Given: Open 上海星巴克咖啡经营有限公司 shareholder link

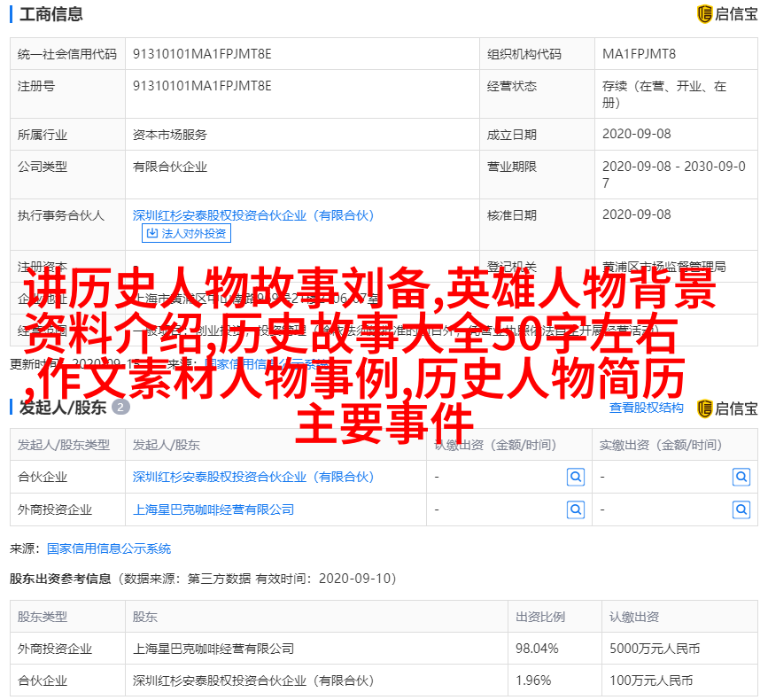Looking at the screenshot, I should (213, 509).
